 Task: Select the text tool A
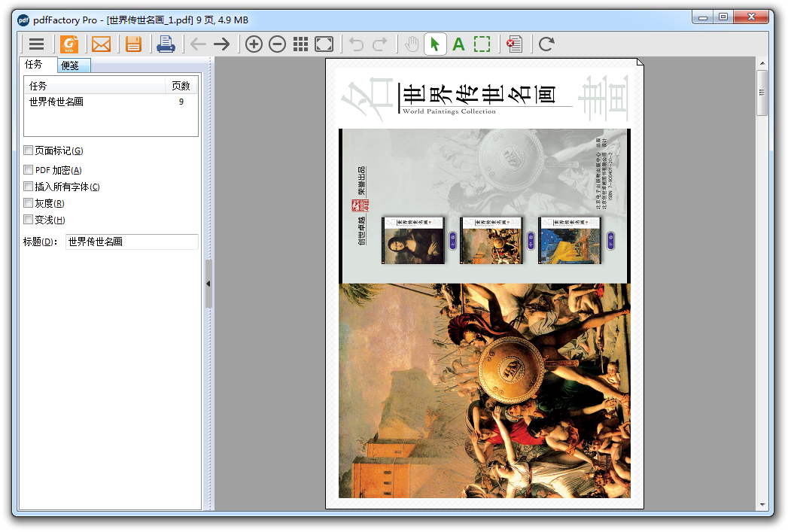(x=458, y=44)
